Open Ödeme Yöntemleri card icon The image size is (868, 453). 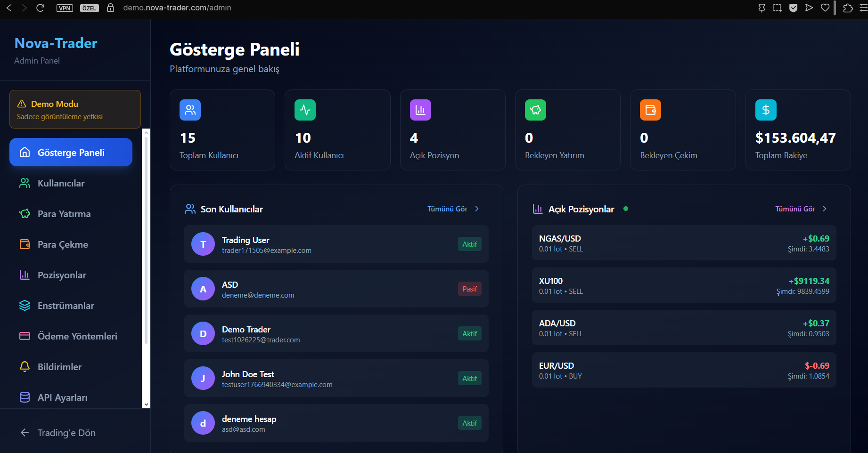(25, 336)
